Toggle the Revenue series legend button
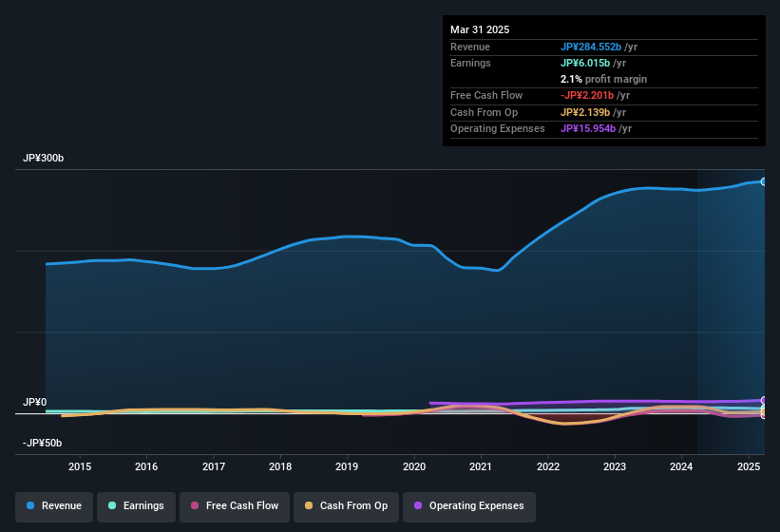780x532 pixels. tap(54, 506)
